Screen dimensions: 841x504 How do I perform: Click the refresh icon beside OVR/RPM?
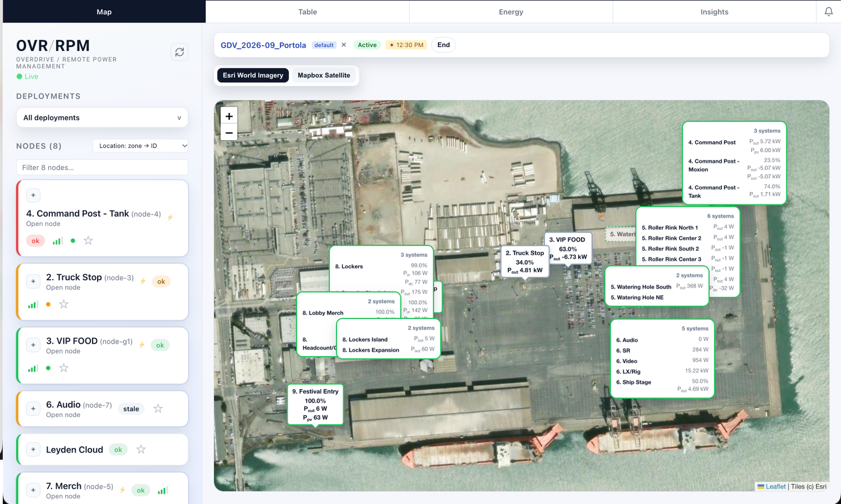pos(179,52)
